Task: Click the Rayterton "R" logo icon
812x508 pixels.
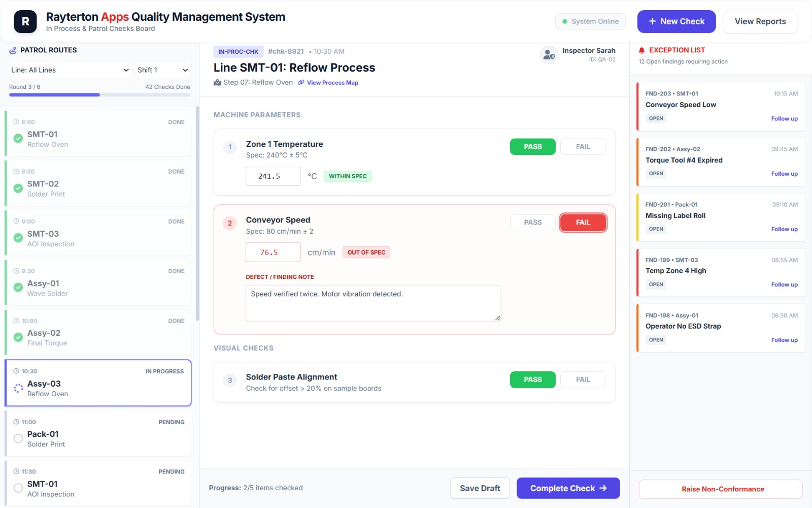Action: point(25,21)
